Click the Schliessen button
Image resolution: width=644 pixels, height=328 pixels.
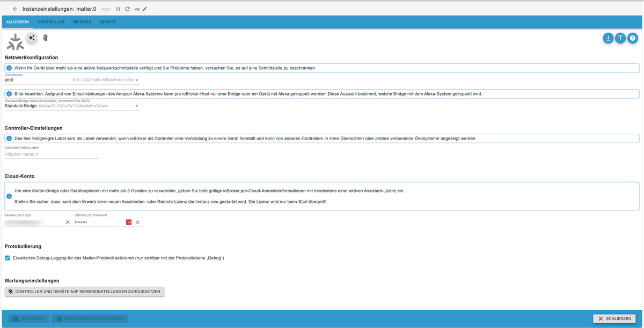[x=614, y=319]
